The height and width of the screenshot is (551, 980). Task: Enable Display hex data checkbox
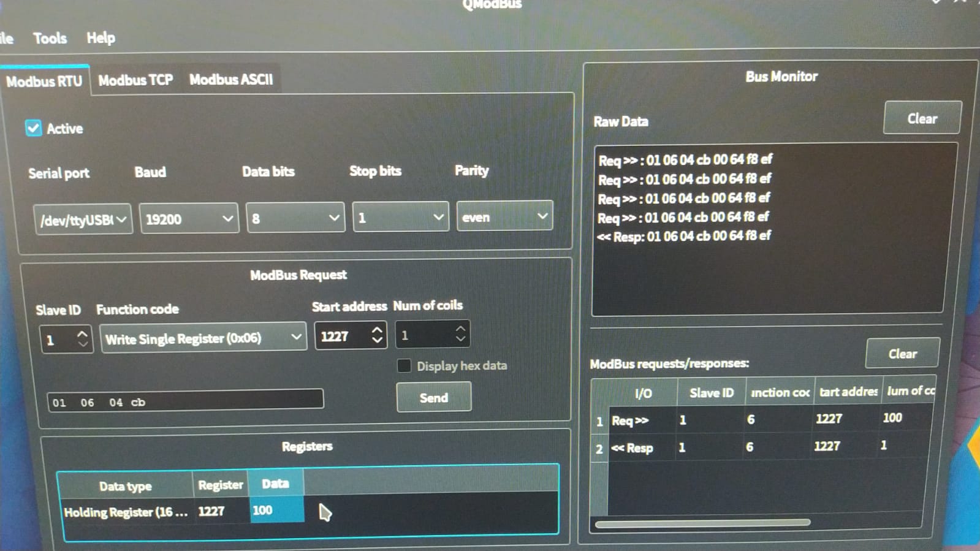404,366
